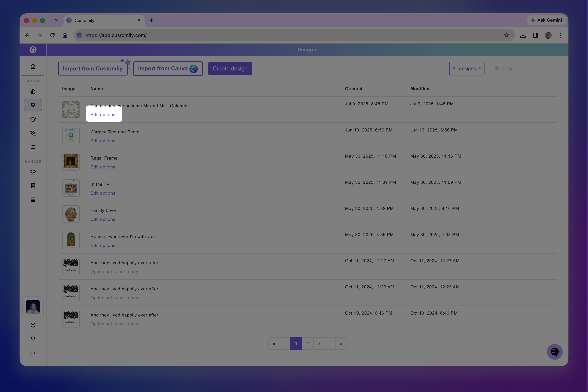The width and height of the screenshot is (588, 392).
Task: Open the support headset icon in sidebar
Action: coord(33,339)
